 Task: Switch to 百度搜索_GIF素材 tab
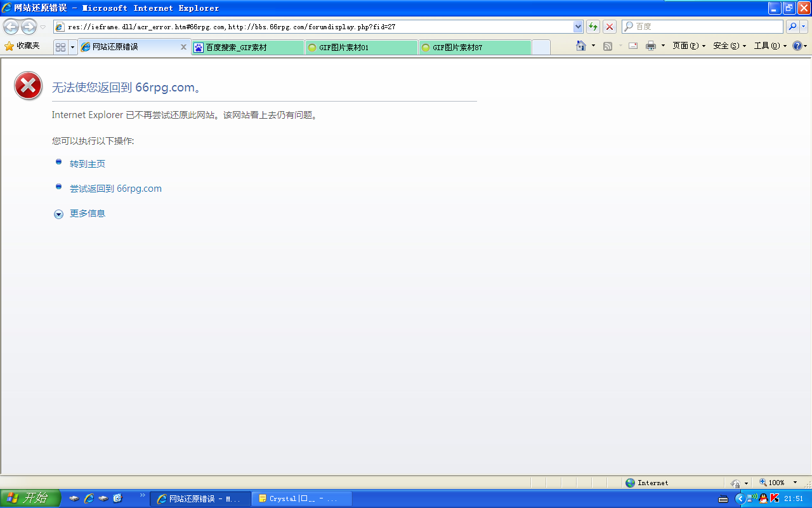click(x=248, y=48)
